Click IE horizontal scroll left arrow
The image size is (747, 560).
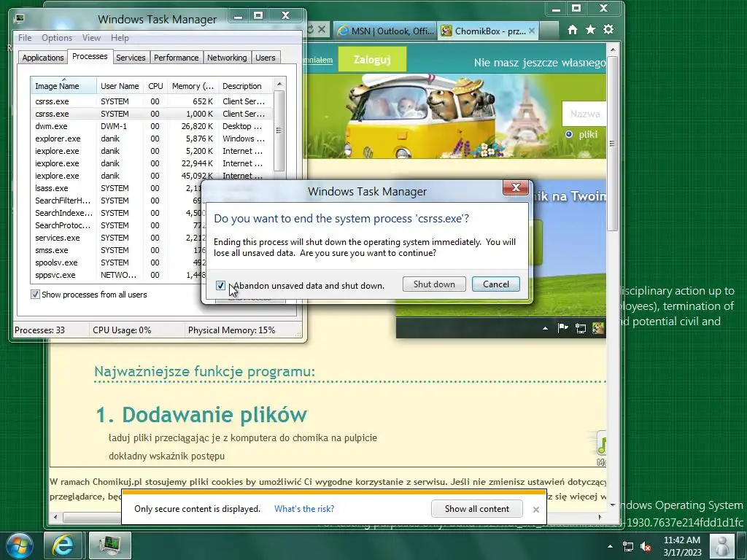pos(55,517)
